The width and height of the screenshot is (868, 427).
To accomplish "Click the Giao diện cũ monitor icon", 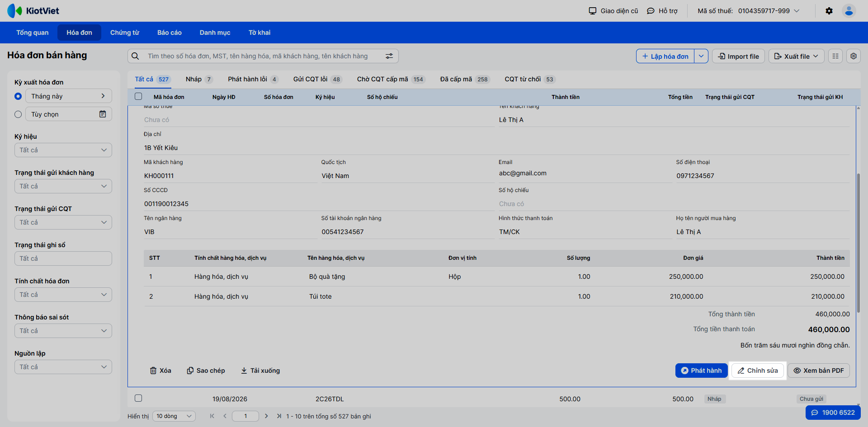I will 593,11.
